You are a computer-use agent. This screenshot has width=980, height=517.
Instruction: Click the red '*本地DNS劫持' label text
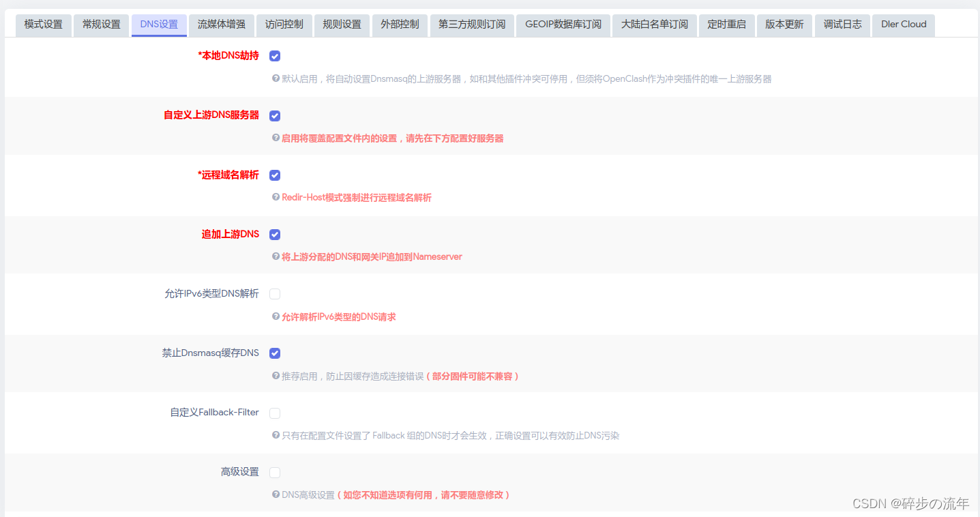click(228, 56)
